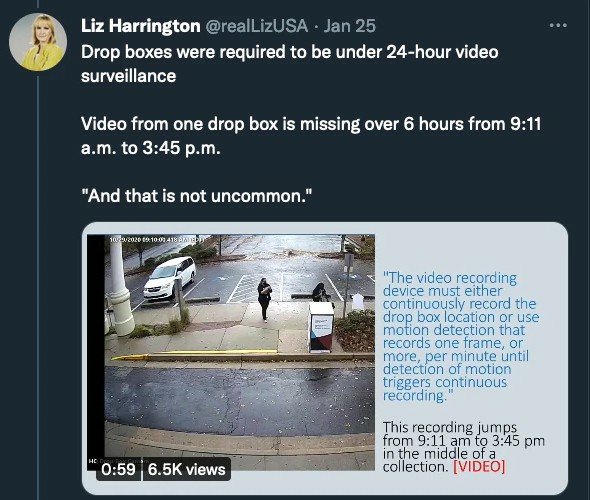Click the 'This recording jumps' caption
Screen dimensions: 590x500
[x=463, y=447]
